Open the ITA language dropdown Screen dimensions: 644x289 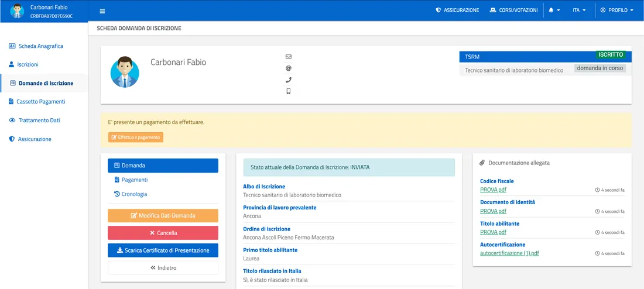tap(578, 11)
